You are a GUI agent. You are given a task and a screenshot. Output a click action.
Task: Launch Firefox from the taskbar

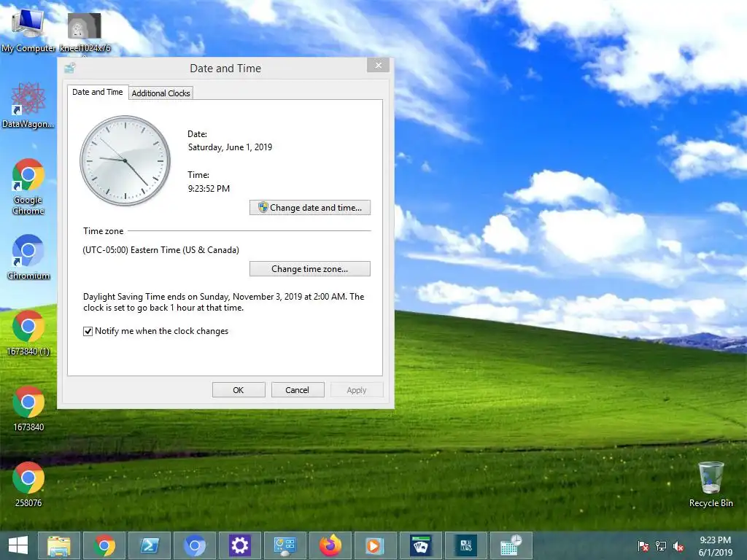(330, 545)
